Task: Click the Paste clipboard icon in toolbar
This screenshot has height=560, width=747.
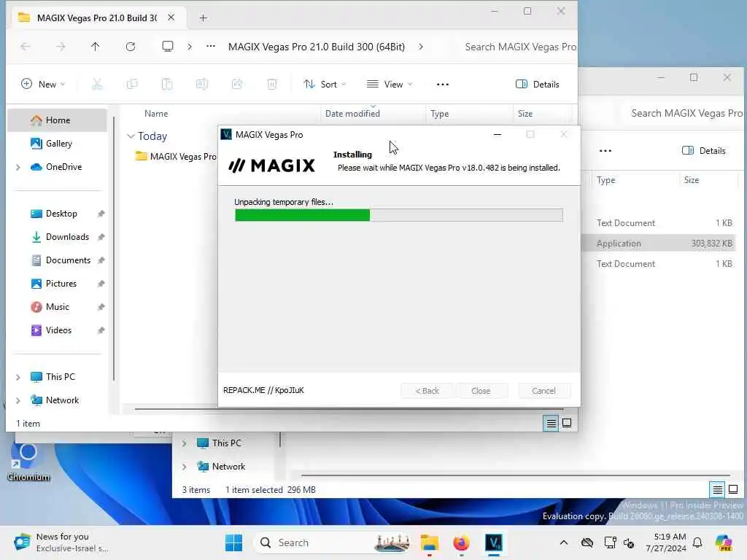Action: pyautogui.click(x=167, y=85)
